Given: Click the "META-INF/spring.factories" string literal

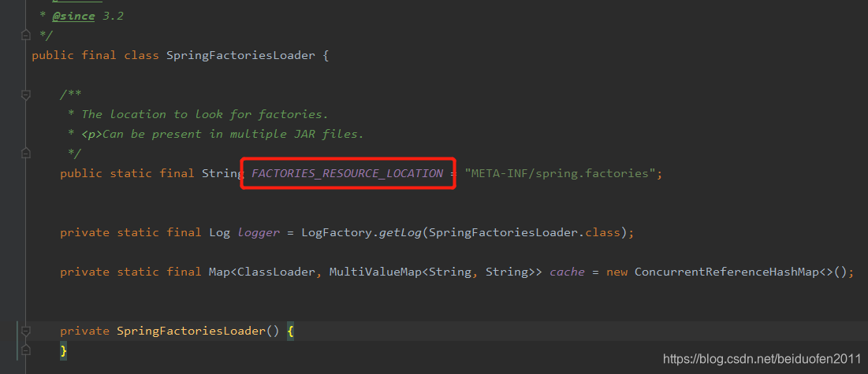Looking at the screenshot, I should tap(561, 173).
